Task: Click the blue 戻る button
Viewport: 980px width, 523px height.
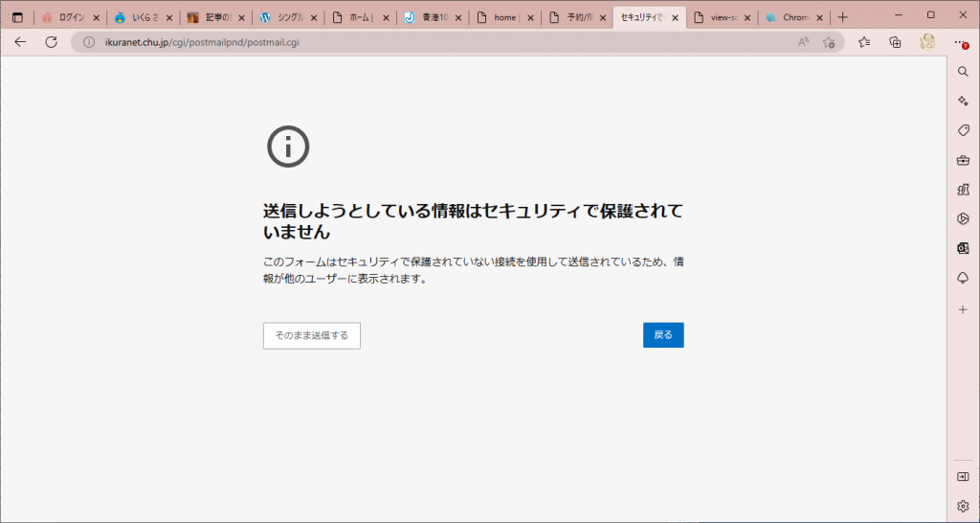Action: click(663, 335)
